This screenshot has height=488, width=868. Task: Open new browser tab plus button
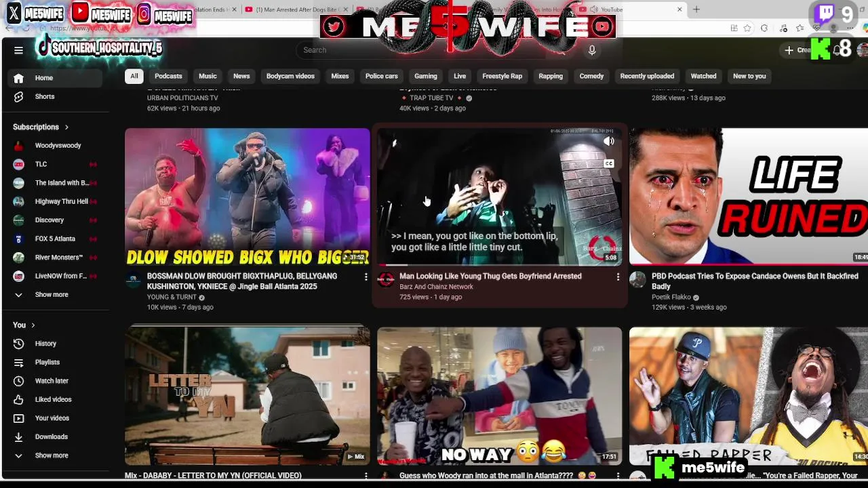696,9
